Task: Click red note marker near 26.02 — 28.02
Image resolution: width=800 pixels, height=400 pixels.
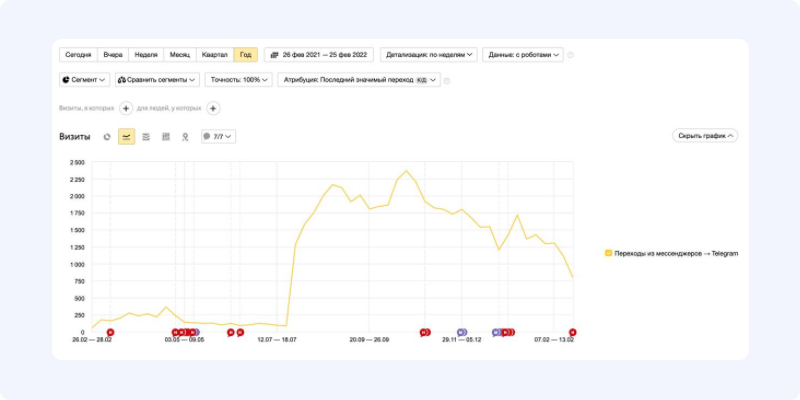Action: [x=110, y=332]
